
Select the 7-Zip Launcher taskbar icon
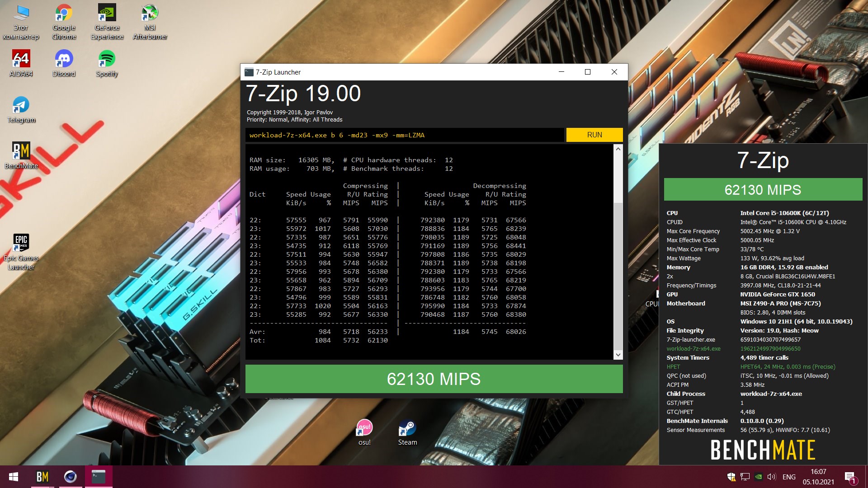coord(98,477)
